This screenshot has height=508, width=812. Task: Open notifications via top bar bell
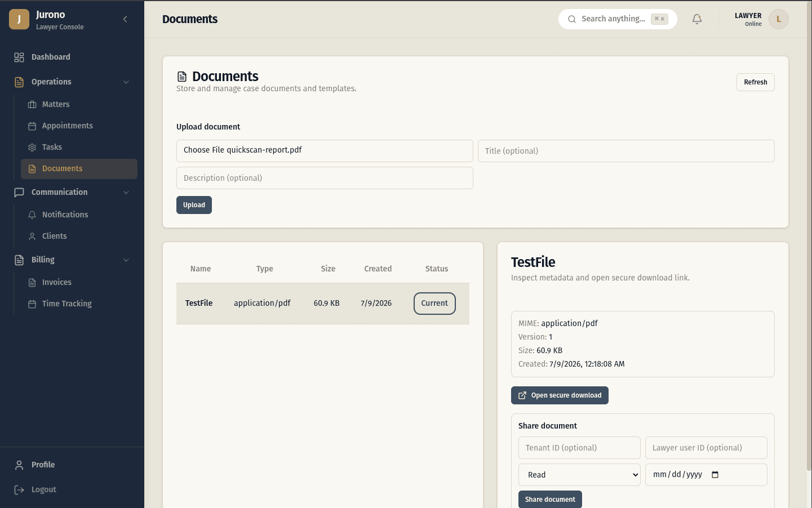click(697, 19)
